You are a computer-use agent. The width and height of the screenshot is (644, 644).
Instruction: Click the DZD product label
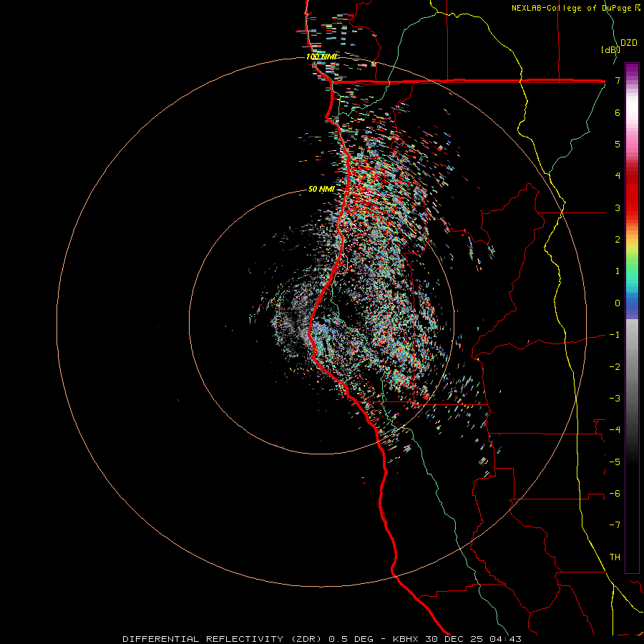(x=629, y=43)
